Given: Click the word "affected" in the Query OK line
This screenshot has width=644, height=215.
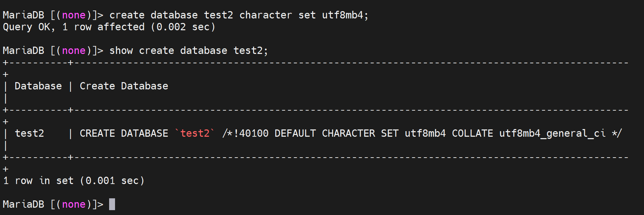Looking at the screenshot, I should (x=121, y=27).
